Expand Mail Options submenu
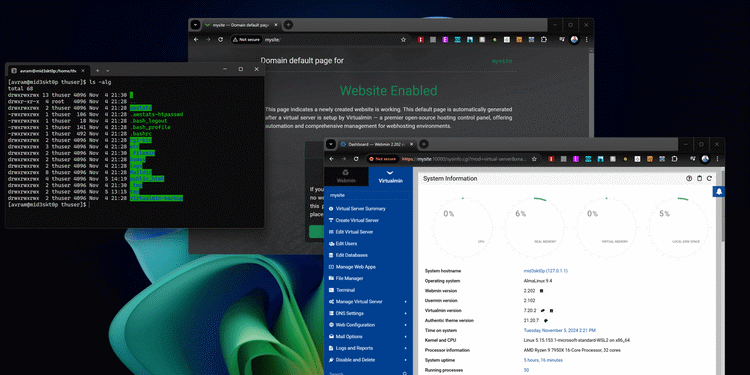Image resolution: width=750 pixels, height=375 pixels. [x=368, y=336]
